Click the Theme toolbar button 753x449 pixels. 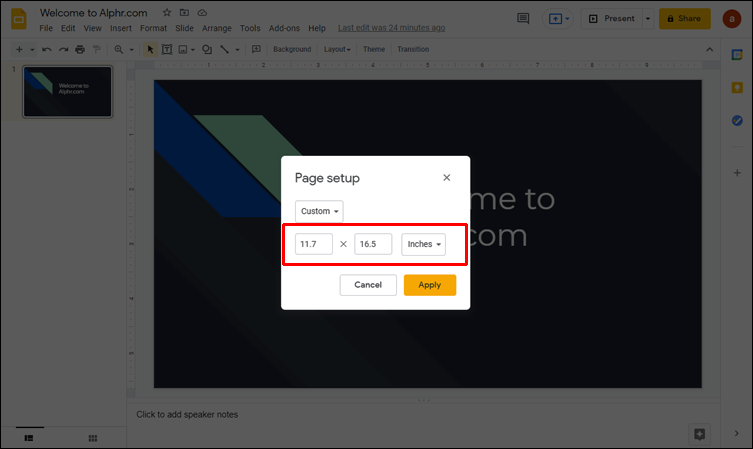[374, 49]
